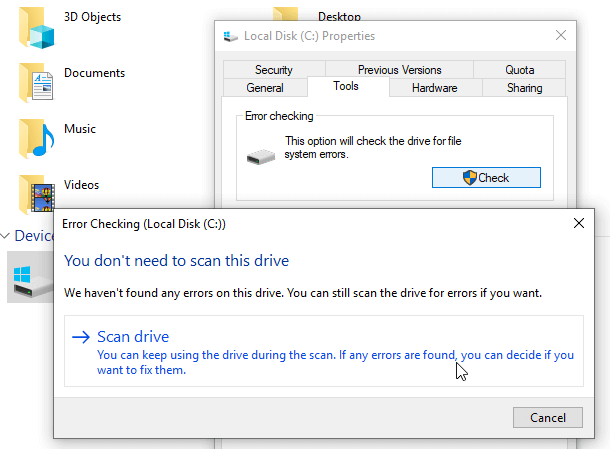Click 'This option will check the drive' description

pos(373,147)
